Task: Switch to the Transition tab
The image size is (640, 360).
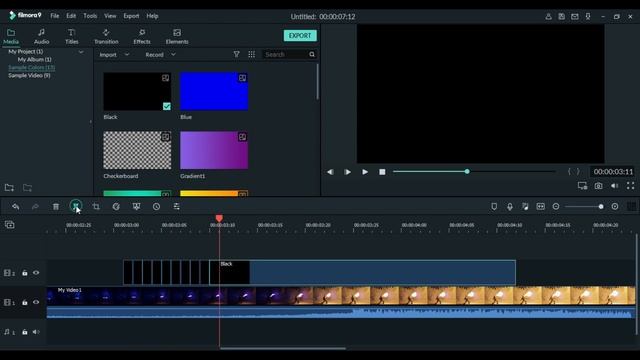Action: tap(106, 36)
